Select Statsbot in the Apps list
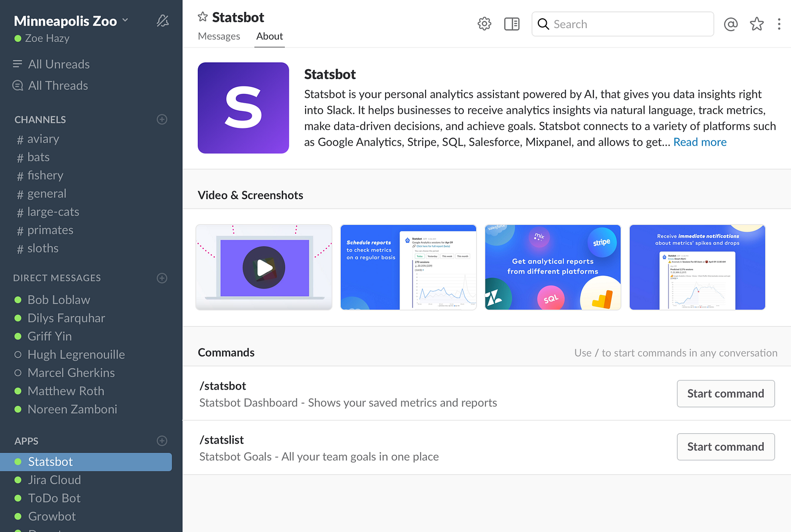 (86, 462)
